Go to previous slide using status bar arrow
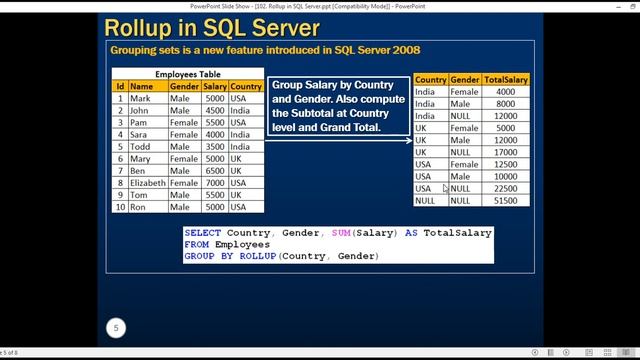Screen dimensions: 640x360 tap(535, 352)
